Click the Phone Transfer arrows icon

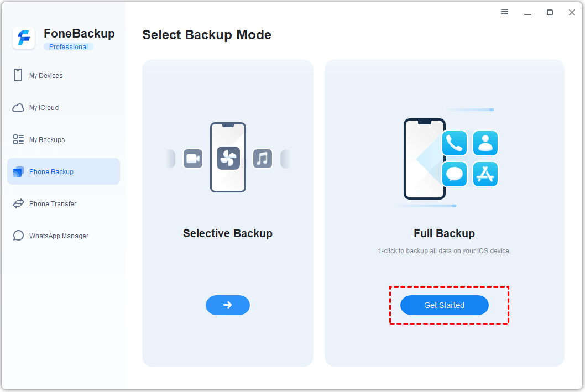click(x=18, y=204)
